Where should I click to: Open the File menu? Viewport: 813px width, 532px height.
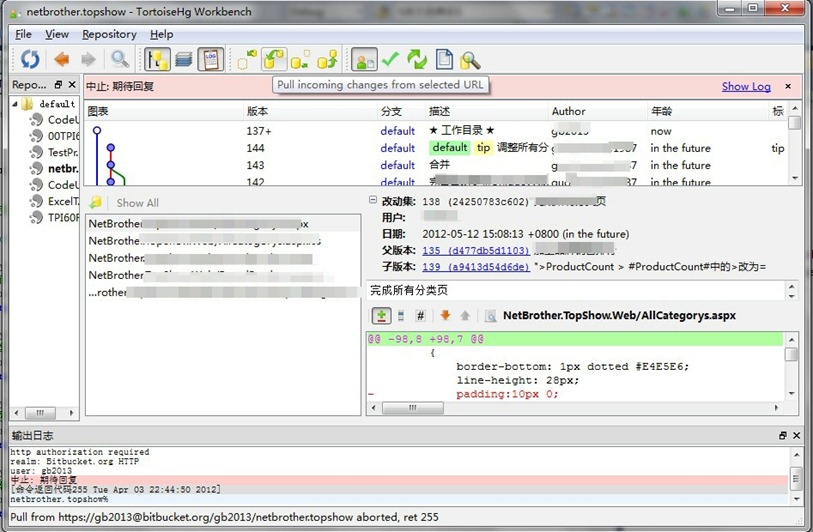[x=23, y=34]
